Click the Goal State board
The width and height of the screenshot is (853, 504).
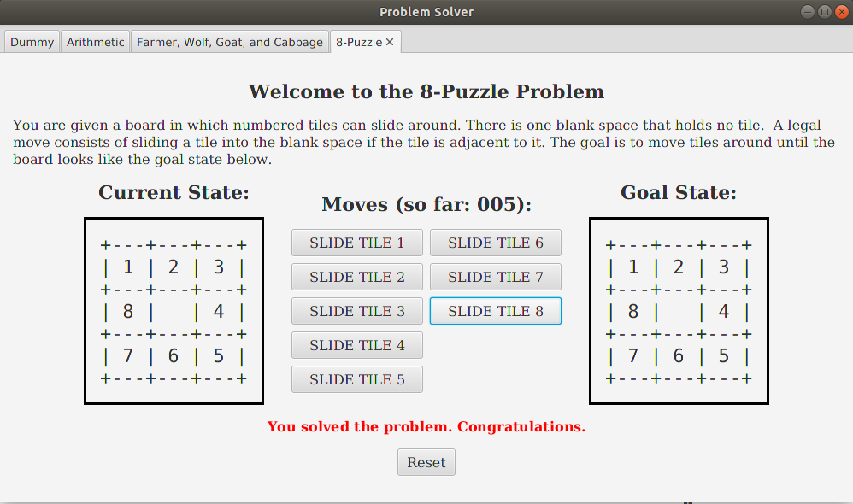point(679,311)
